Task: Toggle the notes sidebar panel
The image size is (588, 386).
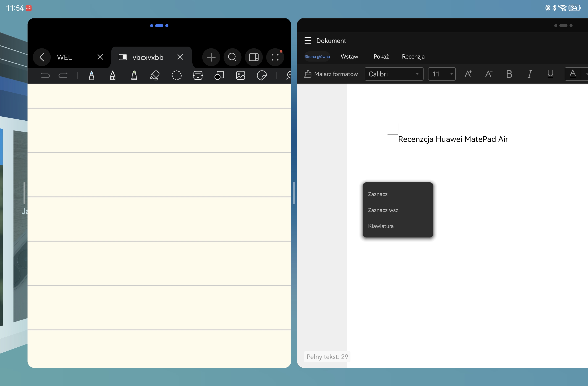Action: click(254, 57)
